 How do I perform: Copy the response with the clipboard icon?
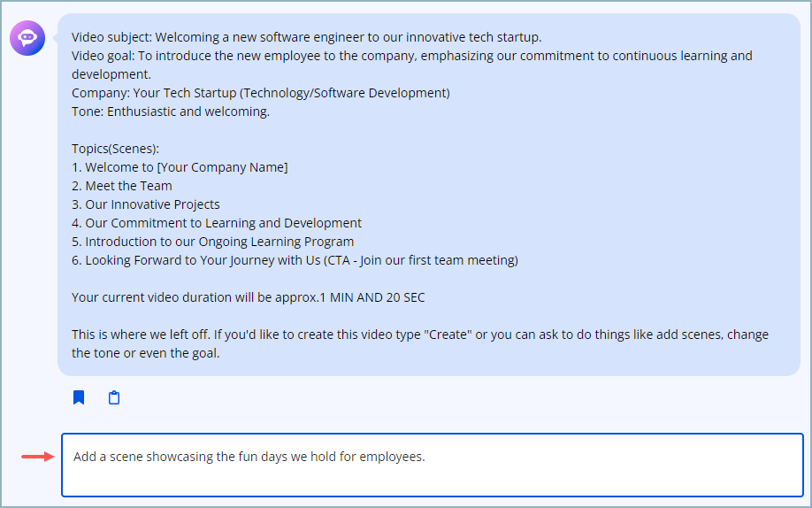114,397
